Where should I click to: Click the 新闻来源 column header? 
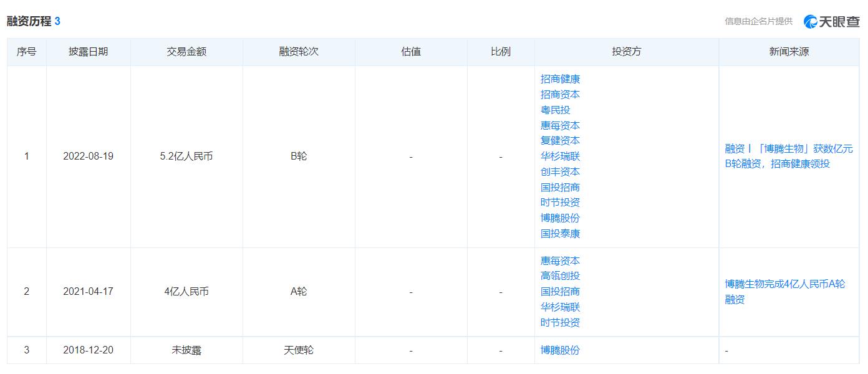pyautogui.click(x=789, y=52)
